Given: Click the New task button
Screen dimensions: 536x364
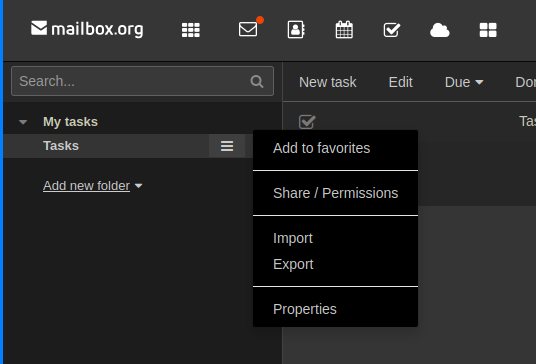Looking at the screenshot, I should (x=327, y=82).
